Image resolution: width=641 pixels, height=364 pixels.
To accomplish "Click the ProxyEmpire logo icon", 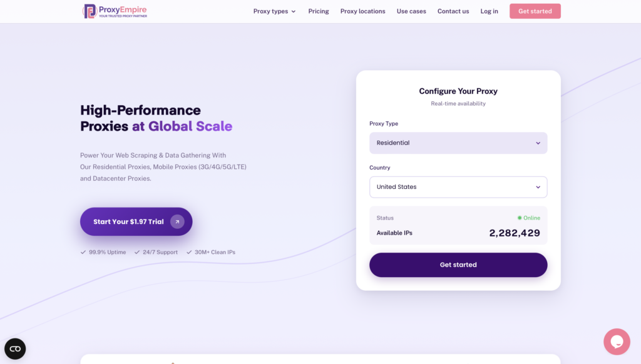I will coord(90,11).
